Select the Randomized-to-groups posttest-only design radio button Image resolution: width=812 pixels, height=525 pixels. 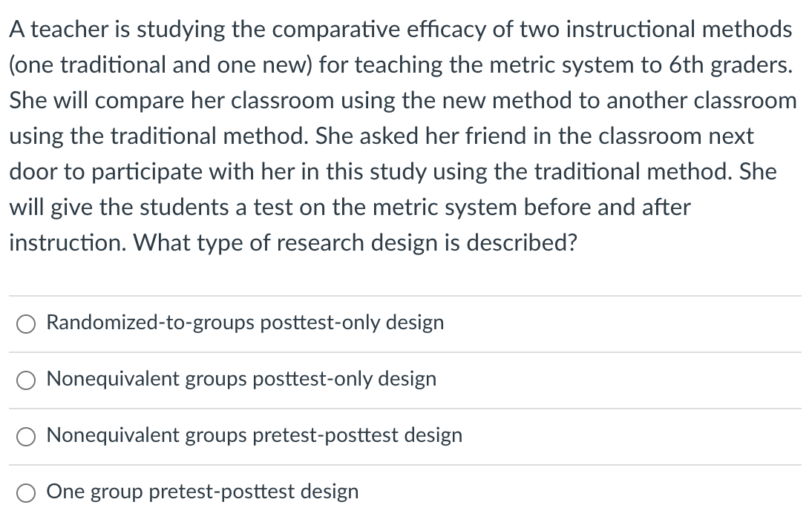(x=26, y=324)
